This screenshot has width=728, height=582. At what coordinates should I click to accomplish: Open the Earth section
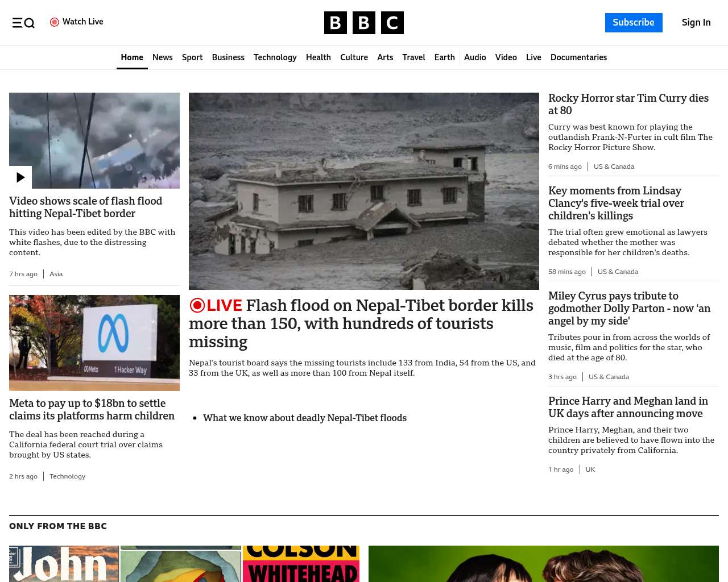coord(444,57)
